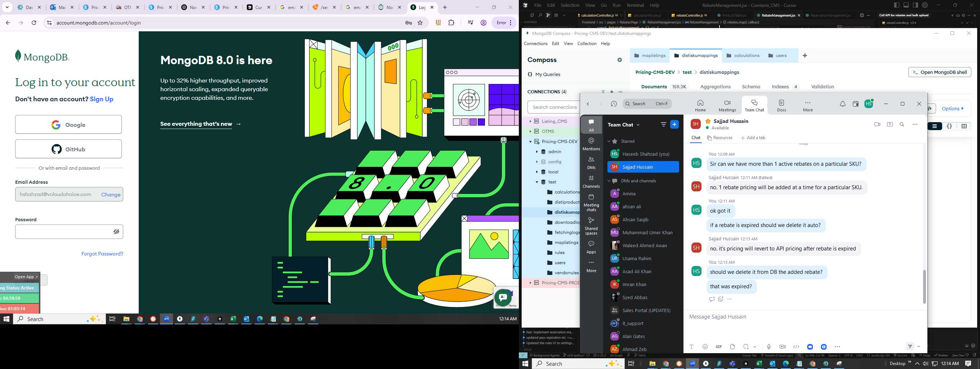Open Meeting chats in Zoom sidebar
Image resolution: width=980 pixels, height=369 pixels.
tap(591, 203)
